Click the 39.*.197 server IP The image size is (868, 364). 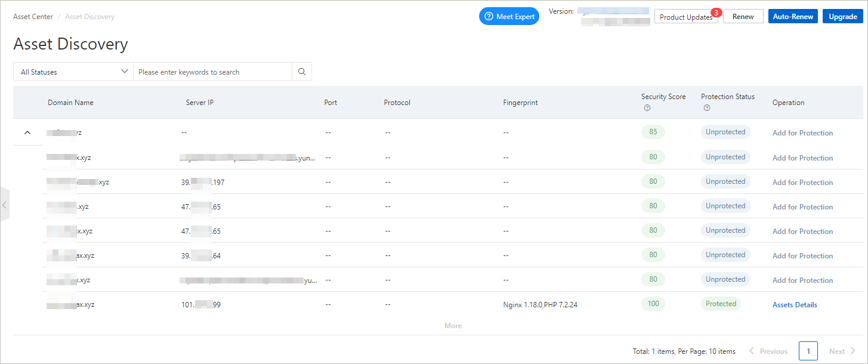click(203, 182)
